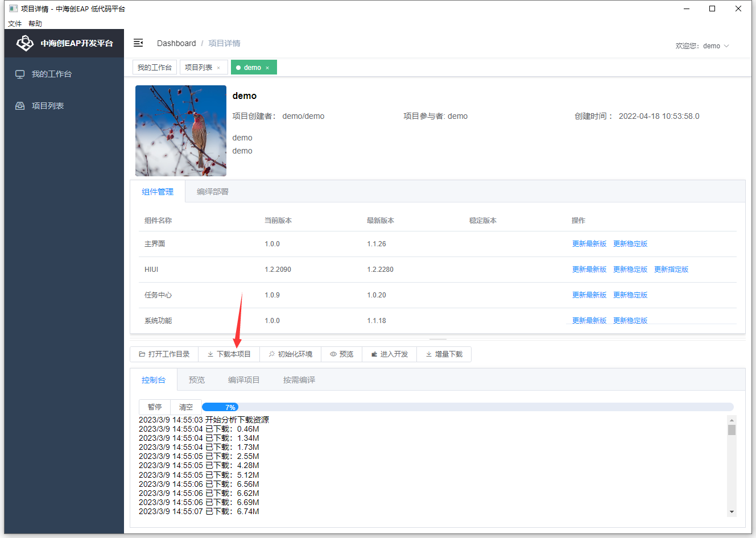The width and height of the screenshot is (756, 538).
Task: Click the download progress bar
Action: 467,407
